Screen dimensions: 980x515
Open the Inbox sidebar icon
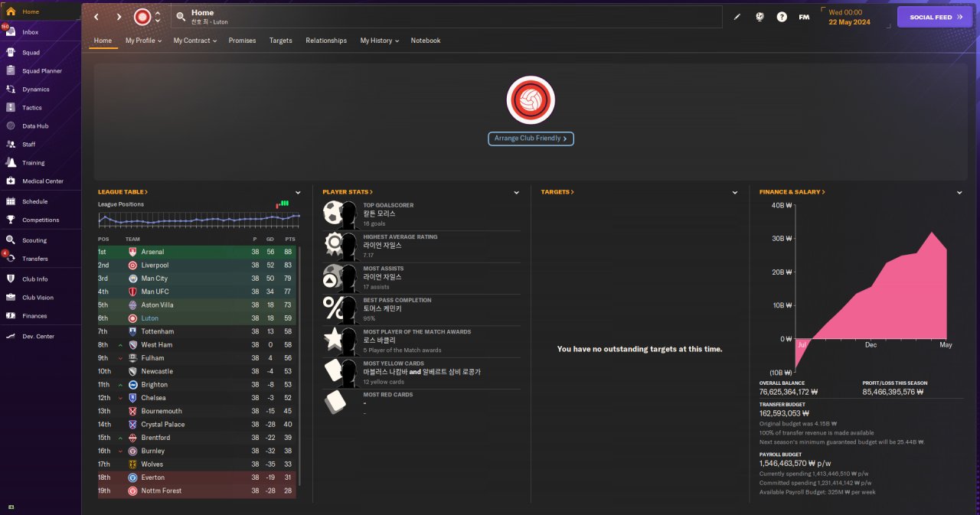point(11,32)
